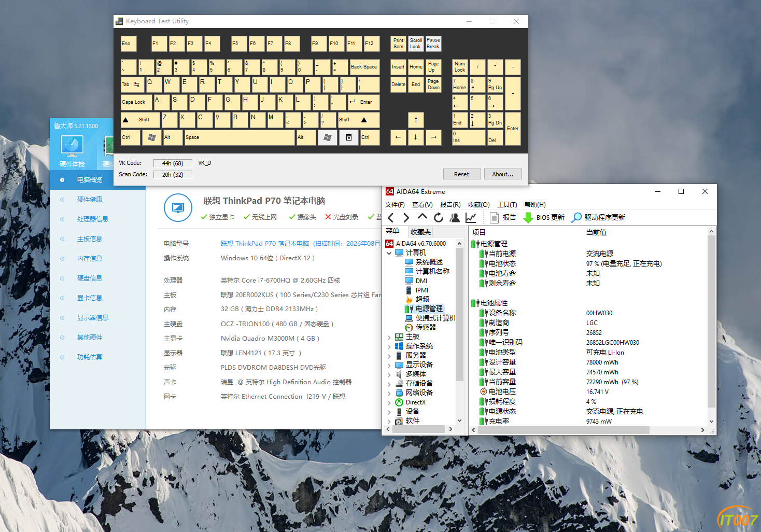The height and width of the screenshot is (532, 761).
Task: Click the Scan Code value field showing 20h (32)
Action: 173,175
